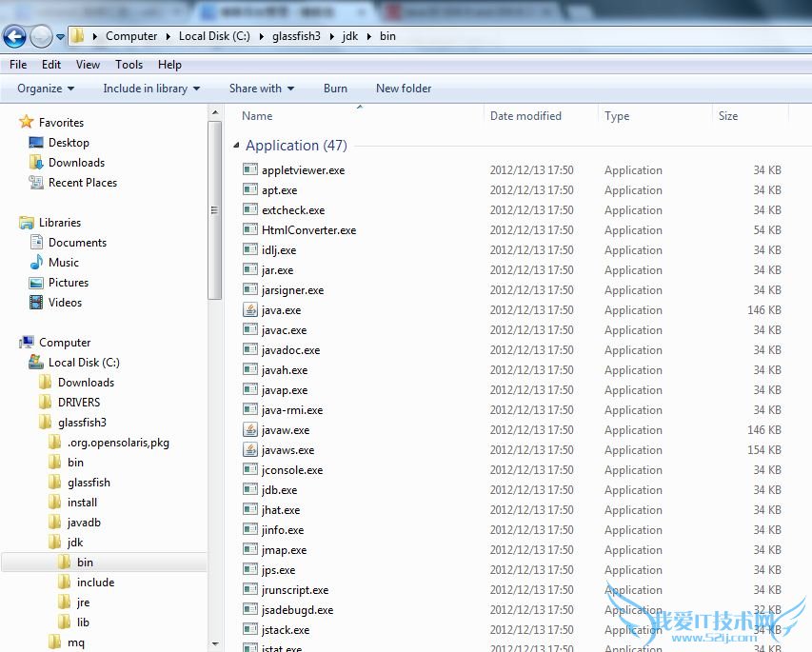This screenshot has height=652, width=812.
Task: Open the Edit menu
Action: point(51,65)
